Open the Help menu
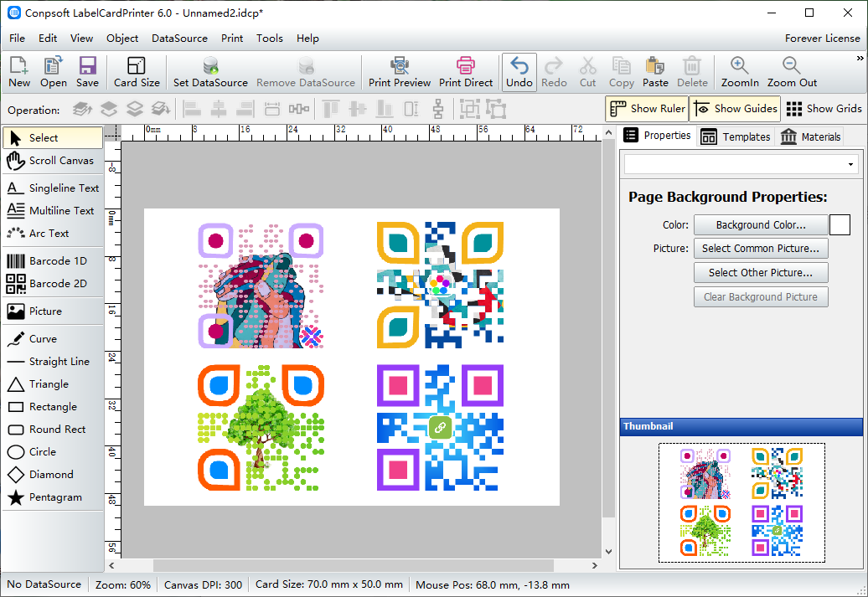 [x=307, y=39]
